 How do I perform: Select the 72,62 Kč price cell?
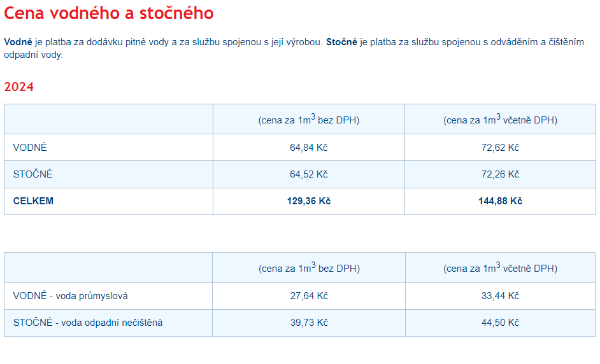point(500,148)
